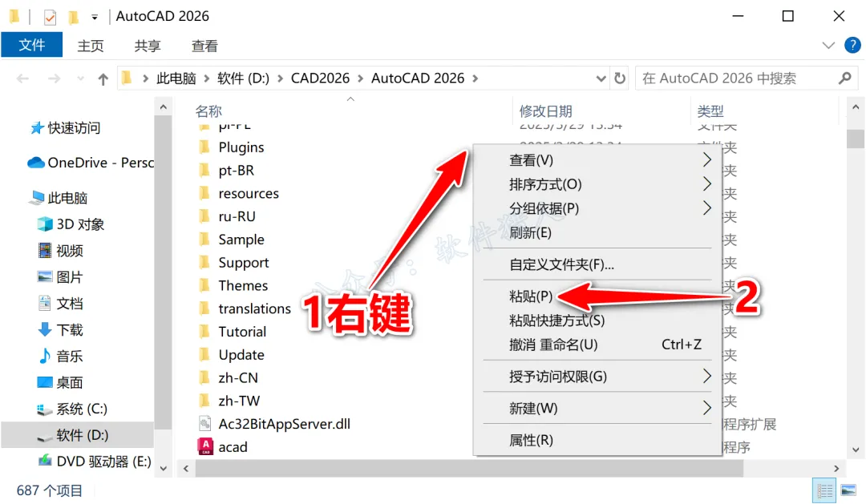The height and width of the screenshot is (504, 866).
Task: Click the chevron after AutoCAD 2026 breadcrumb
Action: click(x=475, y=79)
